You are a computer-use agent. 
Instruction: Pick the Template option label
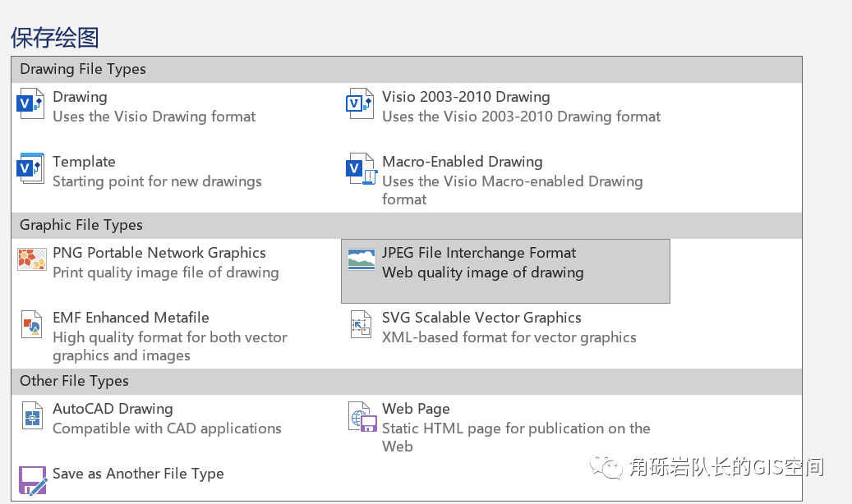click(84, 162)
